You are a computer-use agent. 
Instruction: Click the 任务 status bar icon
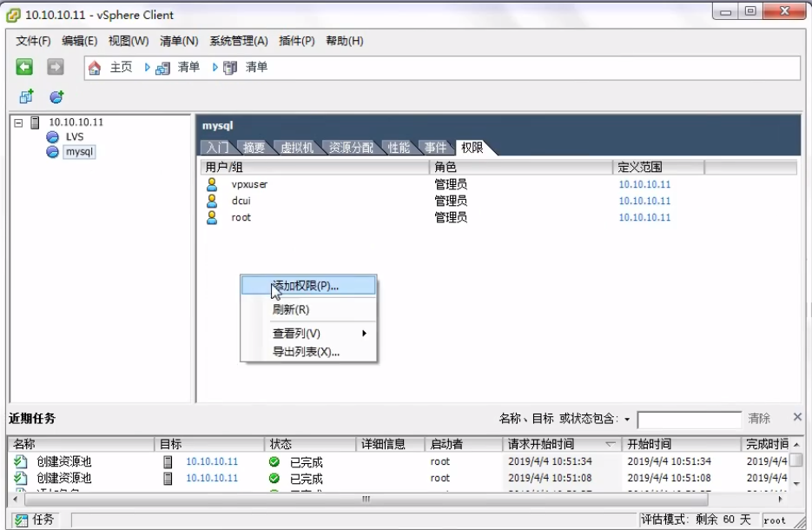[21, 520]
